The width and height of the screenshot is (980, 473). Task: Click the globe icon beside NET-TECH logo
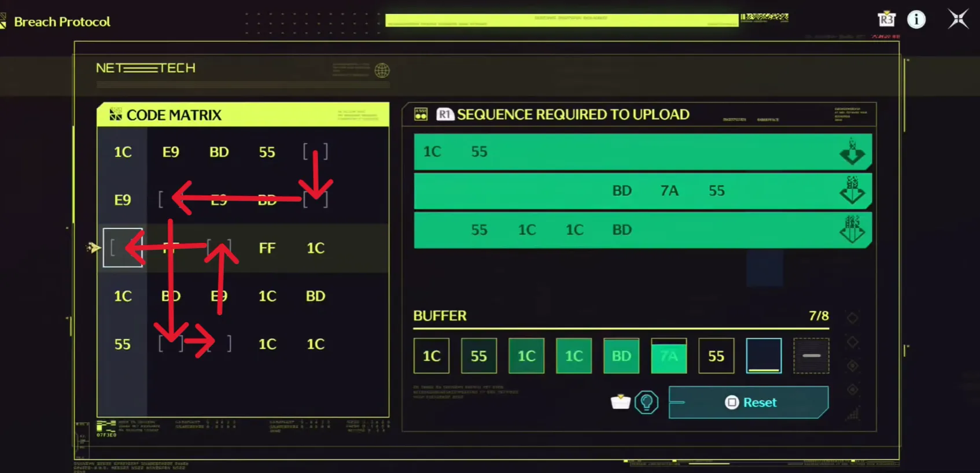click(382, 71)
